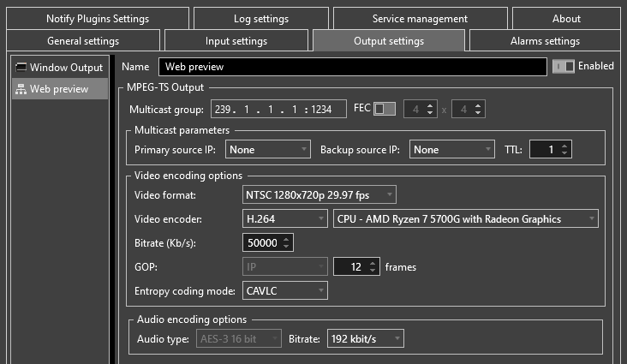
Task: Click the MPEG-TS Output group title
Action: (165, 87)
